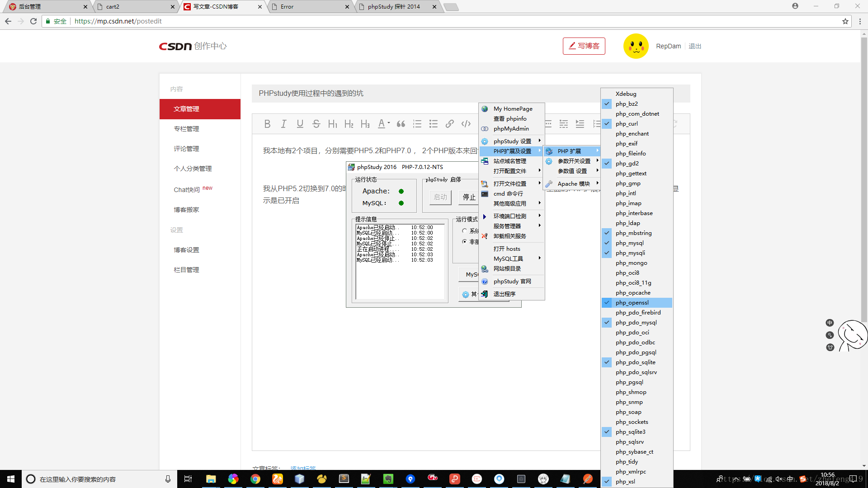The width and height of the screenshot is (868, 488).
Task: Enable the Xdebug extension
Action: tap(637, 94)
